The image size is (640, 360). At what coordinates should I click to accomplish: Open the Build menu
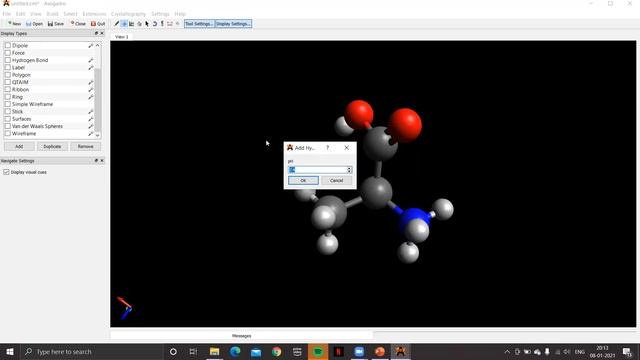pyautogui.click(x=52, y=14)
